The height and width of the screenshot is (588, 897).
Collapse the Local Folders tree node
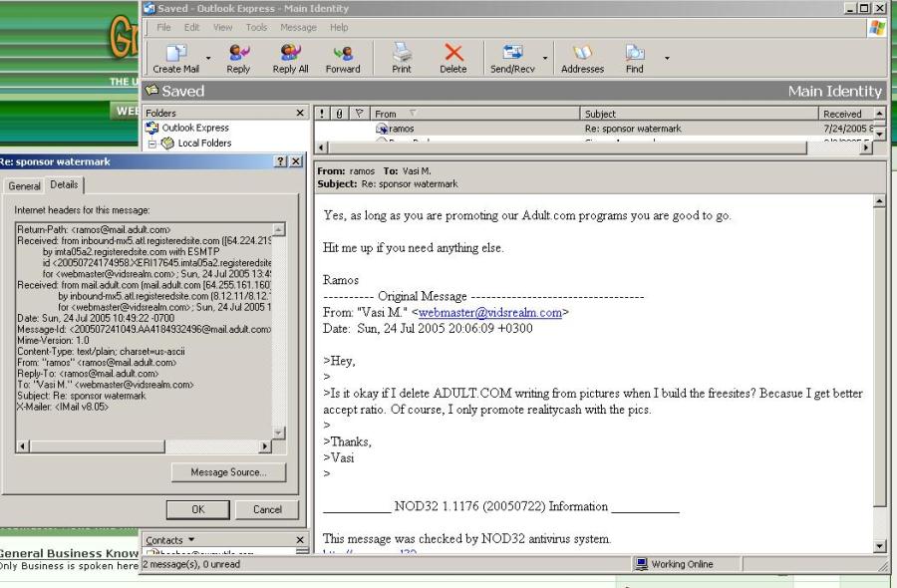[153, 144]
